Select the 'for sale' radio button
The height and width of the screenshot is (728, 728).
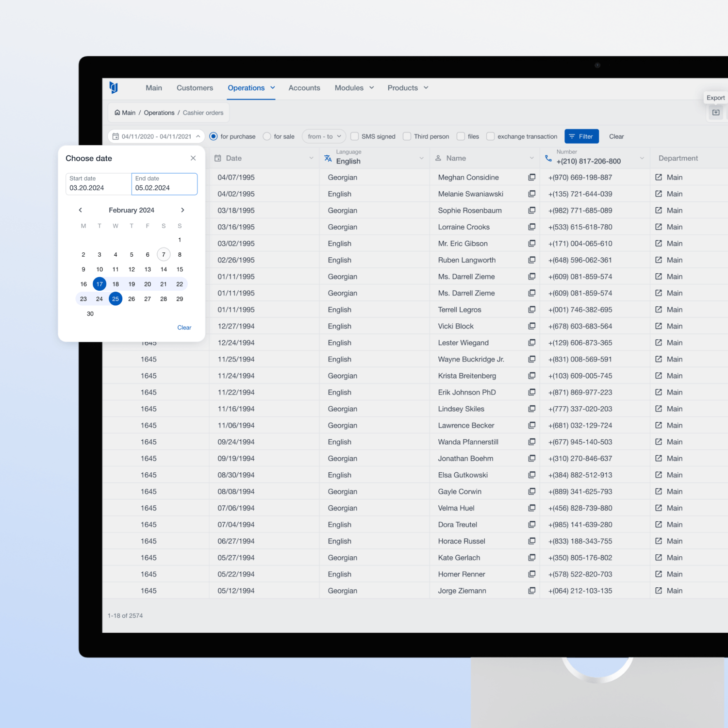267,136
